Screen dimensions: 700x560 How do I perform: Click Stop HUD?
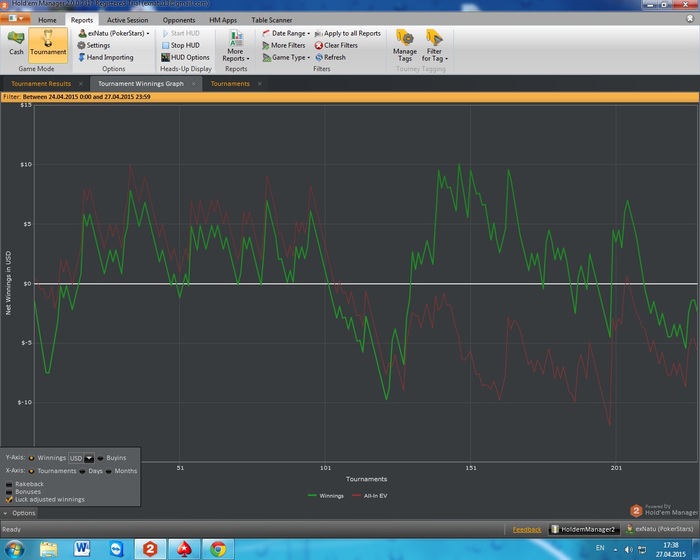(181, 45)
